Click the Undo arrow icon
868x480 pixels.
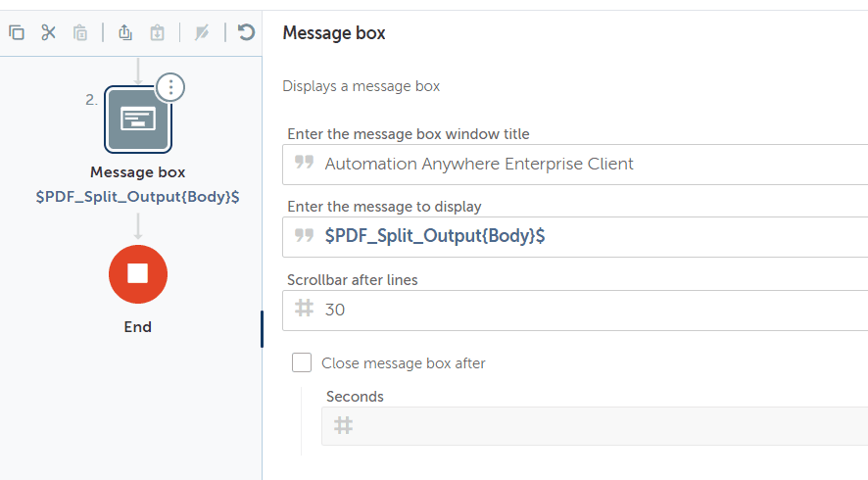(x=246, y=32)
